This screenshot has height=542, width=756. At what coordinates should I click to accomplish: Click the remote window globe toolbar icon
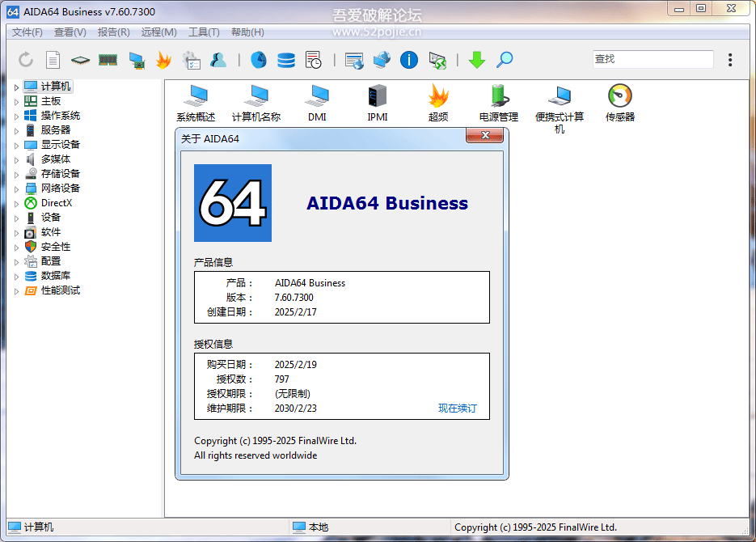coord(354,61)
